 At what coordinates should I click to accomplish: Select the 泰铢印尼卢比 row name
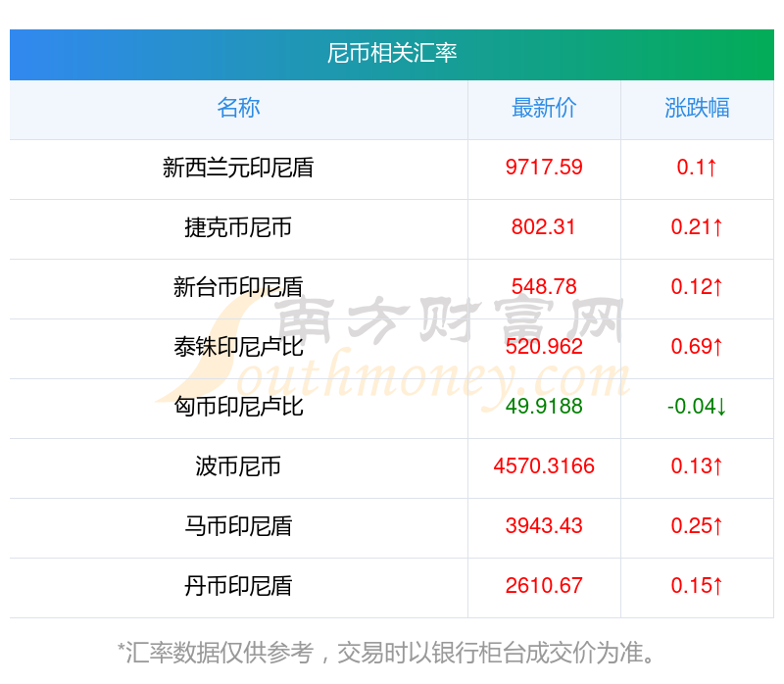coord(238,347)
